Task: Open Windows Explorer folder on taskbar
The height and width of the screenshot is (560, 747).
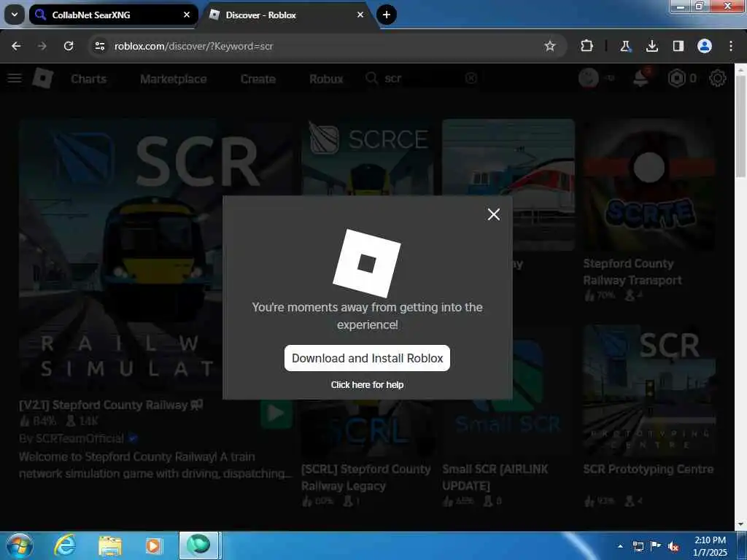Action: coord(110,545)
